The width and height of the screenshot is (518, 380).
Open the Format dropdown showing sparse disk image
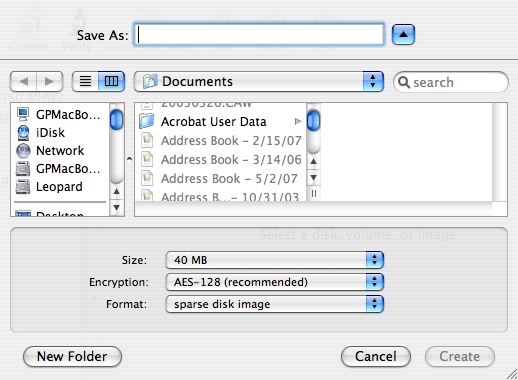pyautogui.click(x=275, y=304)
